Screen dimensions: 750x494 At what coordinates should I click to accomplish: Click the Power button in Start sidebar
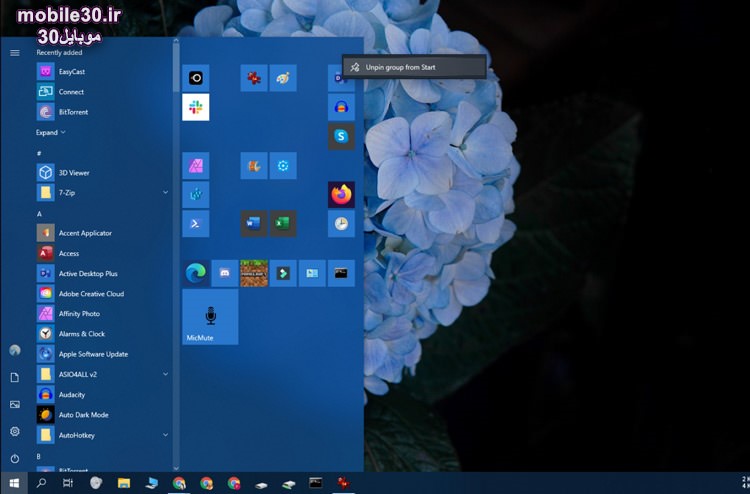click(14, 458)
